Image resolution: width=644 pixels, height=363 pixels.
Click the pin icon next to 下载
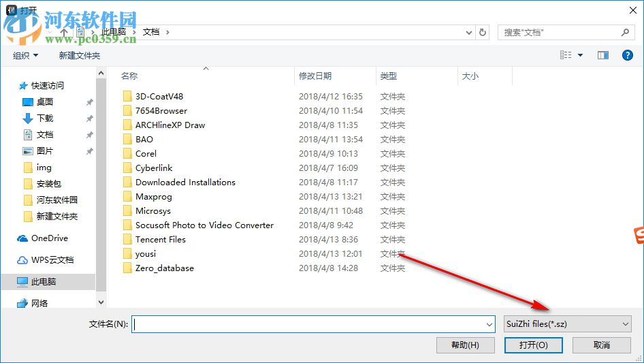(x=90, y=119)
